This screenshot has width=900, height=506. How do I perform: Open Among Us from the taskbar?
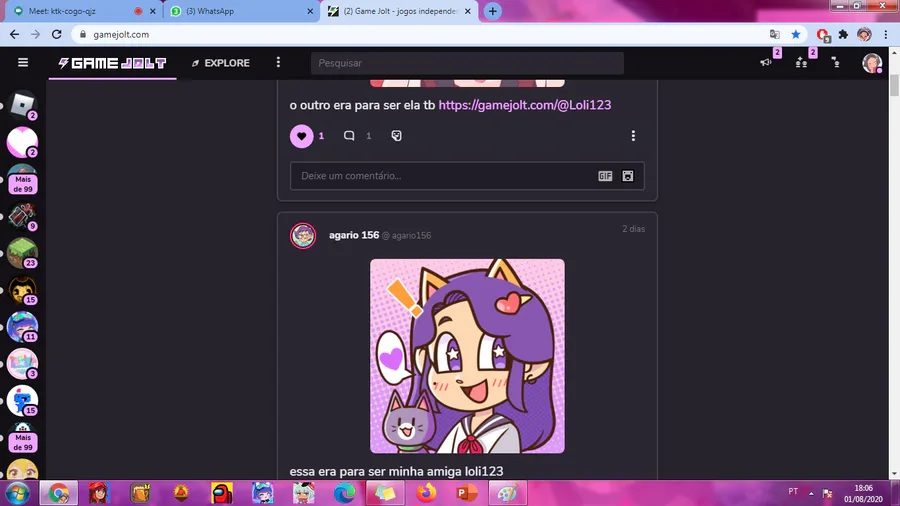pos(222,493)
